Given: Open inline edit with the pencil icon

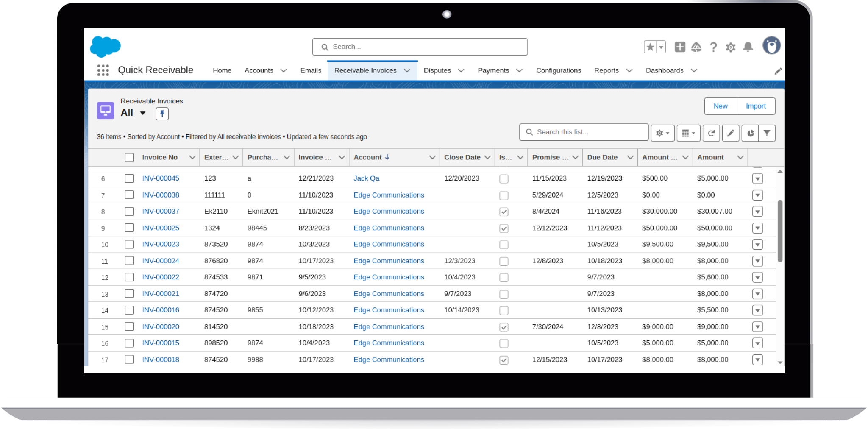Looking at the screenshot, I should tap(731, 133).
